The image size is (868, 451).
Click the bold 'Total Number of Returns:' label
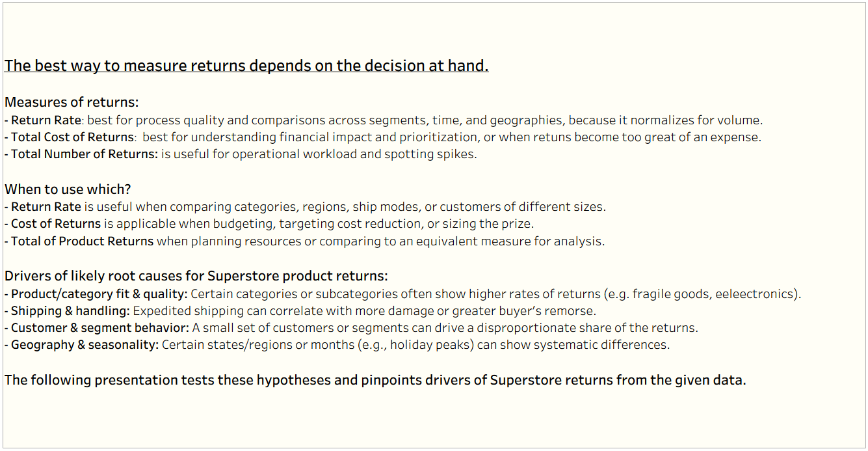click(x=85, y=154)
